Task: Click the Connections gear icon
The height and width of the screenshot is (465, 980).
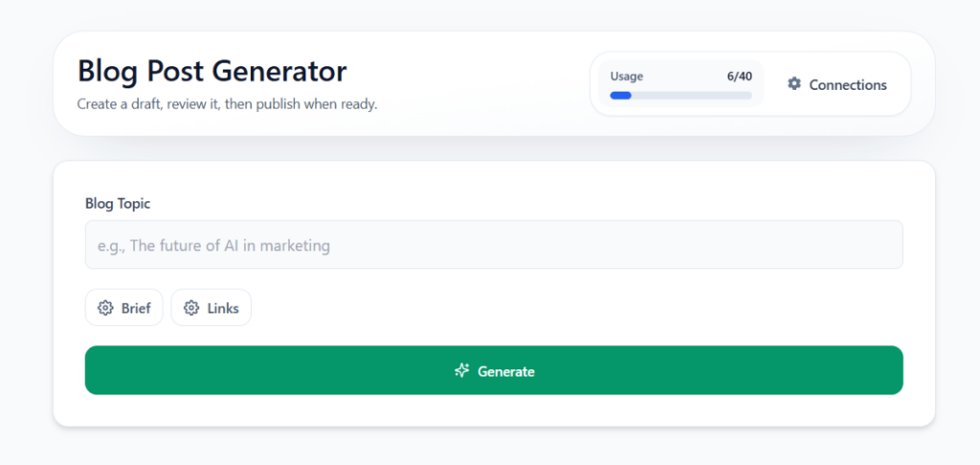Action: click(793, 84)
